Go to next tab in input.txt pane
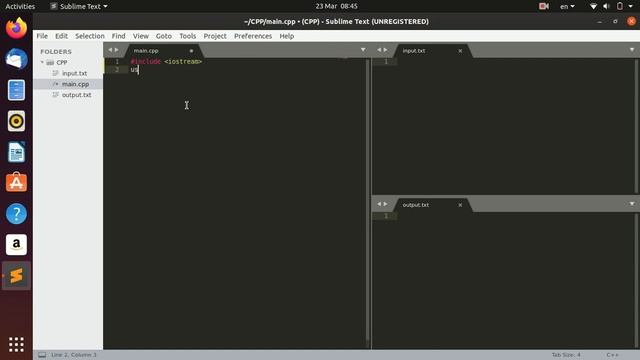The image size is (640, 360). tap(385, 50)
